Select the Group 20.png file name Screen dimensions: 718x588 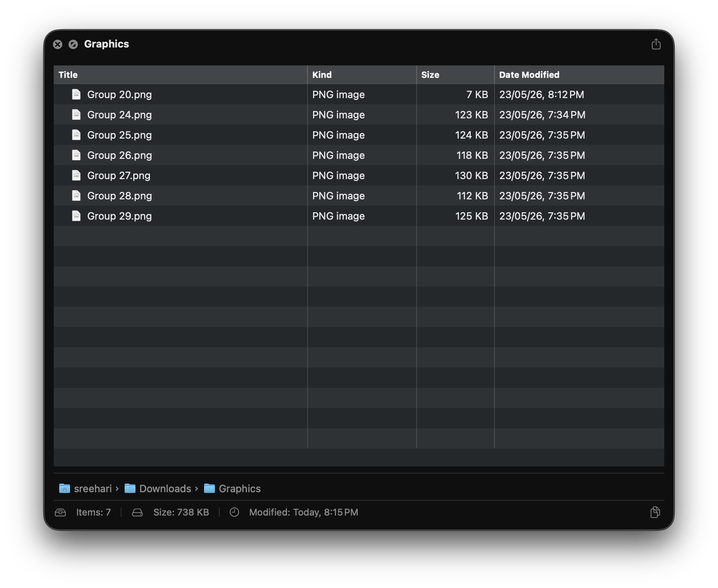click(120, 94)
